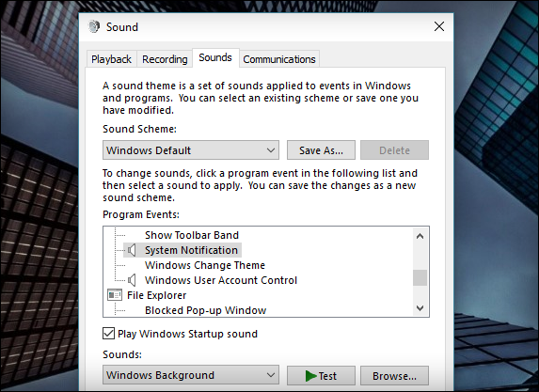539x392 pixels.
Task: Click the Browse... button
Action: pyautogui.click(x=394, y=376)
